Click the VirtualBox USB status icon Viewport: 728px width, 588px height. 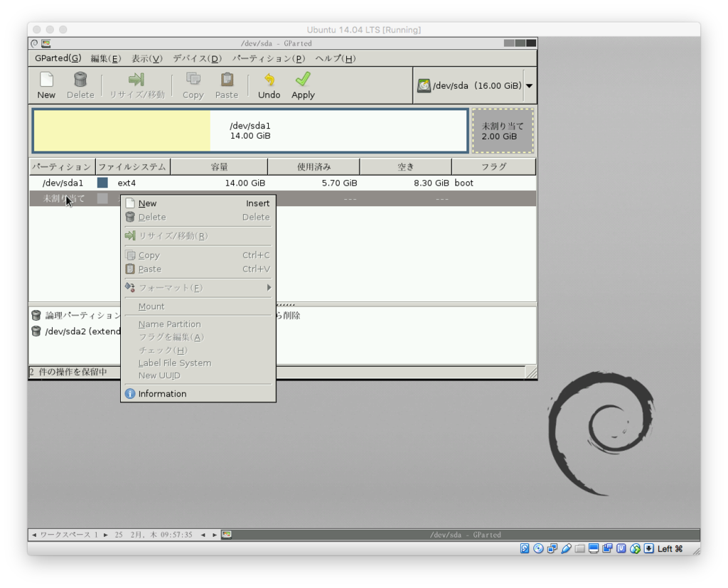coord(567,548)
